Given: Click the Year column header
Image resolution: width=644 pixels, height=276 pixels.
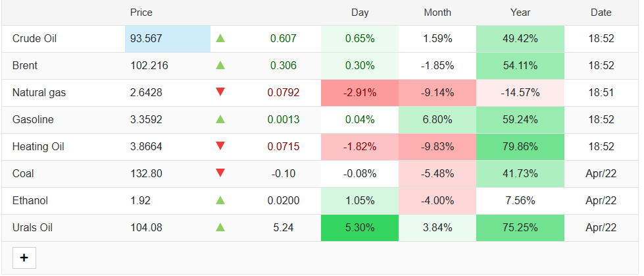Looking at the screenshot, I should click(520, 13).
